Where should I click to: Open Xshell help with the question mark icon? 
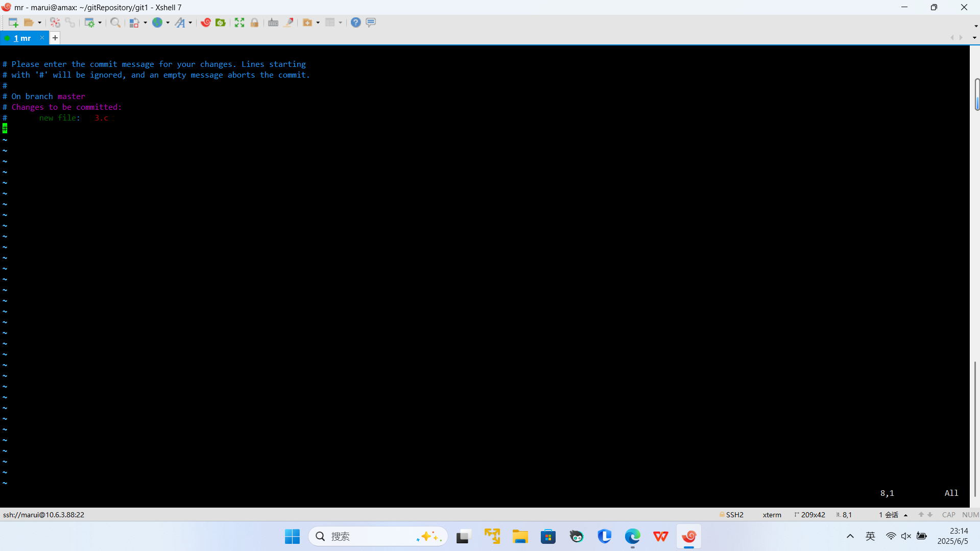point(356,22)
